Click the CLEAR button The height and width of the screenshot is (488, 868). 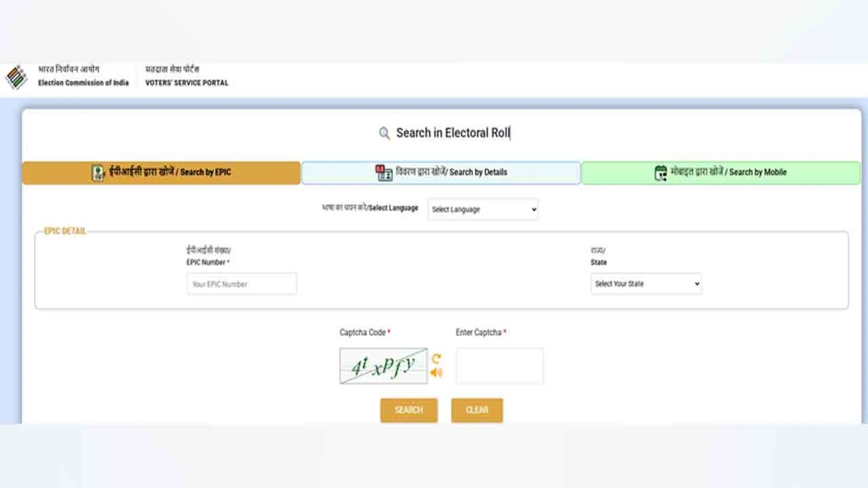point(476,410)
